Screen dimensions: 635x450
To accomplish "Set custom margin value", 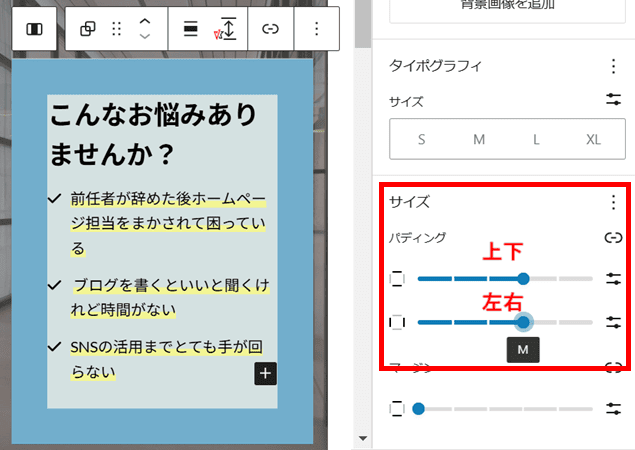I will point(613,409).
